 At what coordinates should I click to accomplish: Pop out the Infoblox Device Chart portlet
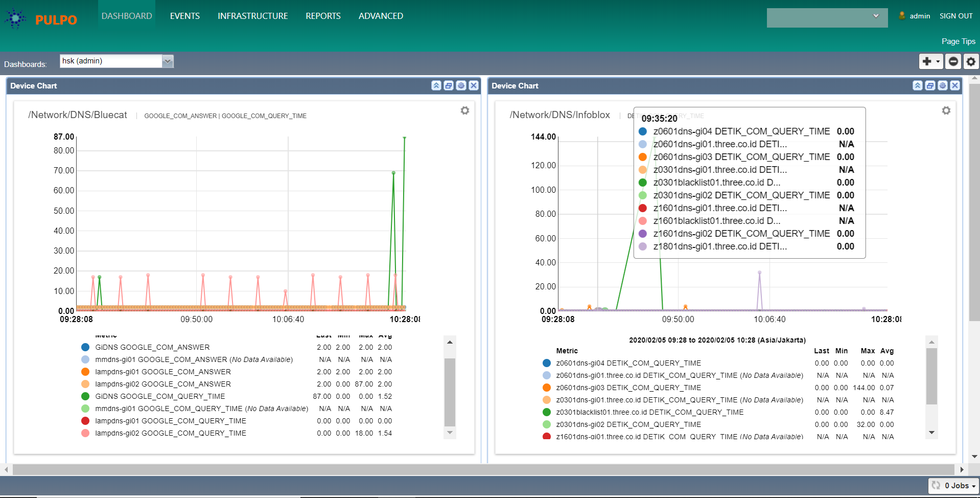(930, 86)
